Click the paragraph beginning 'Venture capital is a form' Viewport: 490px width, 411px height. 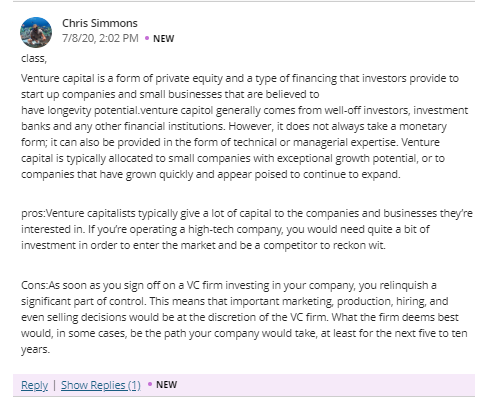coord(245,126)
